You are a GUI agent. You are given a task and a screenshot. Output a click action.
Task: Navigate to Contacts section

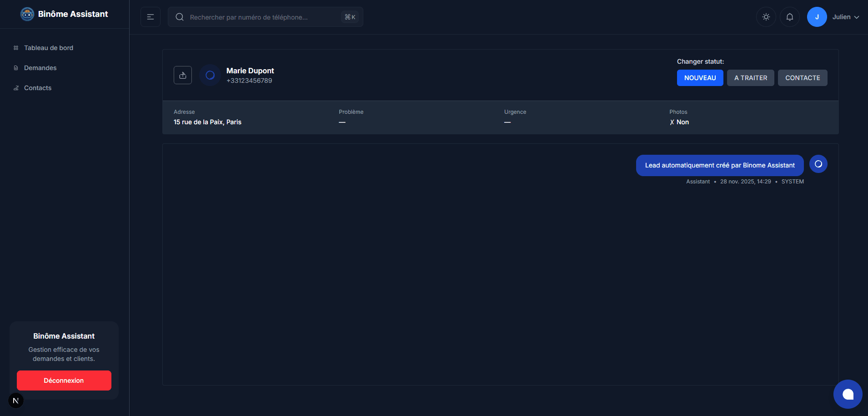(37, 88)
